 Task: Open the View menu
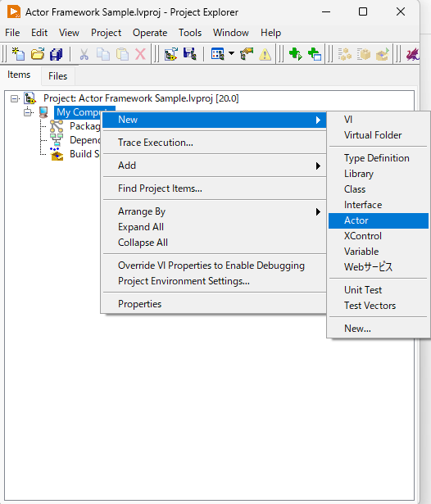69,33
